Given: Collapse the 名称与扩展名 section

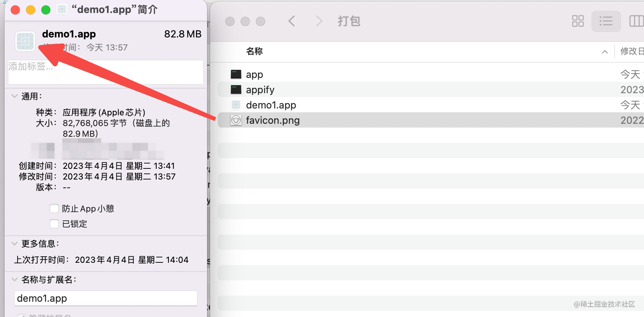Looking at the screenshot, I should 15,279.
